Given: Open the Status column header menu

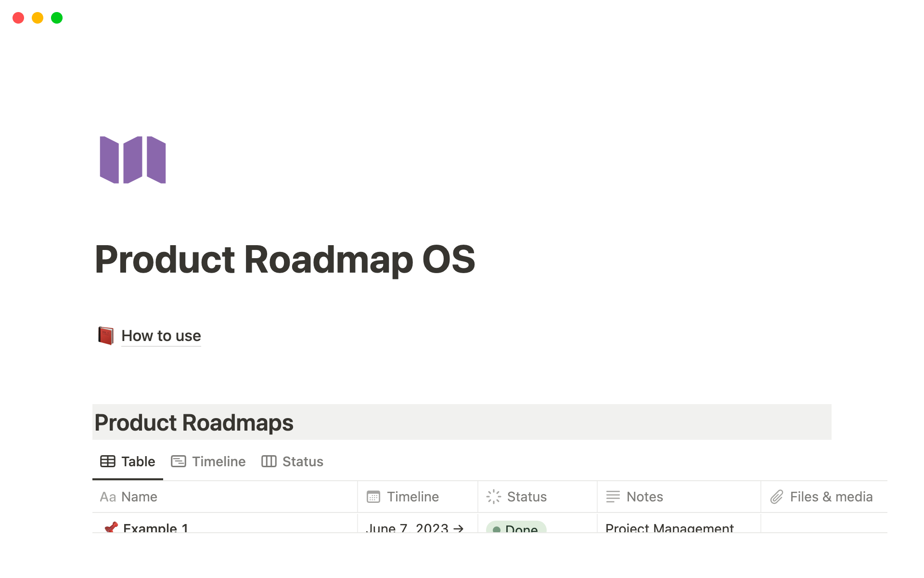Looking at the screenshot, I should pos(526,497).
